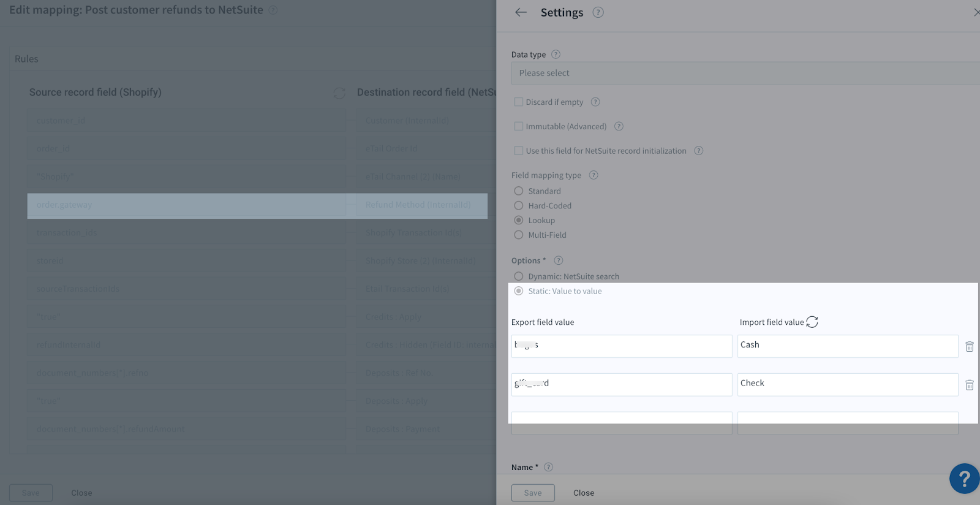
Task: Enable the Discard if empty checkbox
Action: (518, 102)
